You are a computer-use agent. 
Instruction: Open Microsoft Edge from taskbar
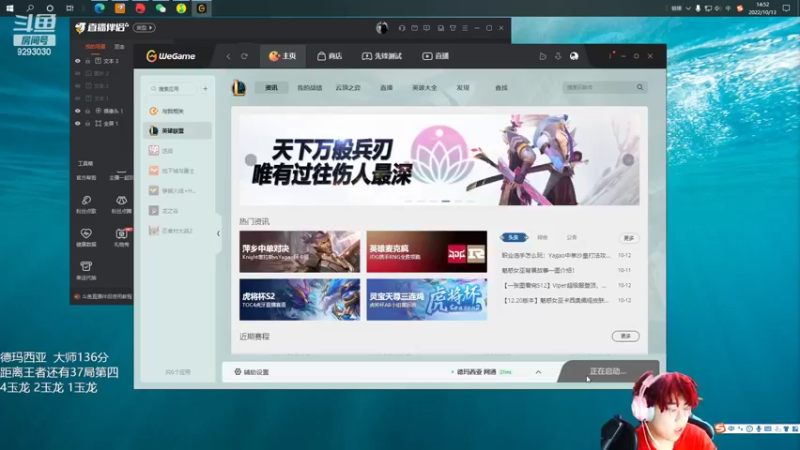click(99, 8)
